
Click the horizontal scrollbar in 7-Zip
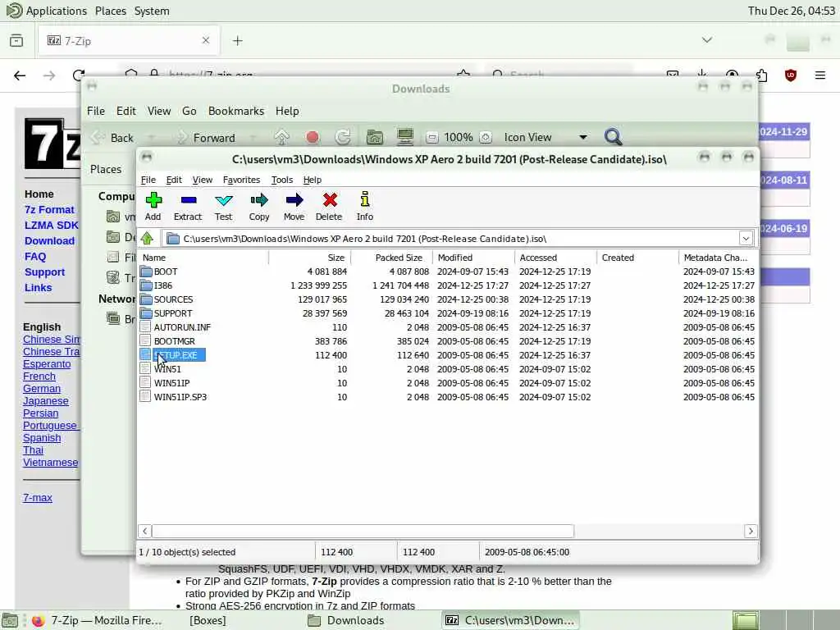(x=363, y=531)
